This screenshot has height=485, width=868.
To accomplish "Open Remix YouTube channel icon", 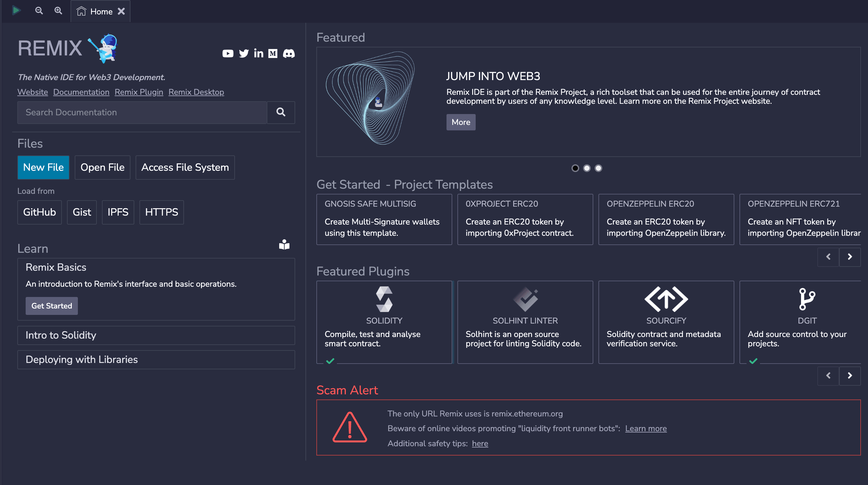I will click(228, 53).
